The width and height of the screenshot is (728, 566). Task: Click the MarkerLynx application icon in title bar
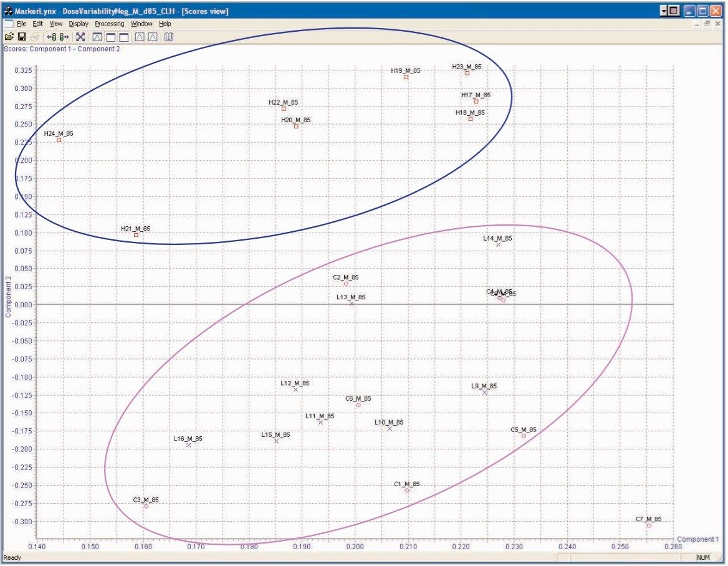(8, 11)
